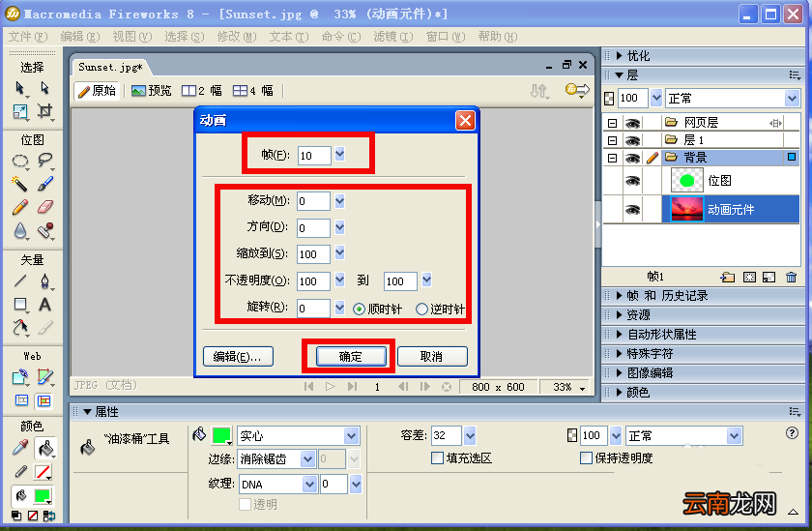Click the 编辑(E)... button
This screenshot has height=531, width=812.
point(238,356)
